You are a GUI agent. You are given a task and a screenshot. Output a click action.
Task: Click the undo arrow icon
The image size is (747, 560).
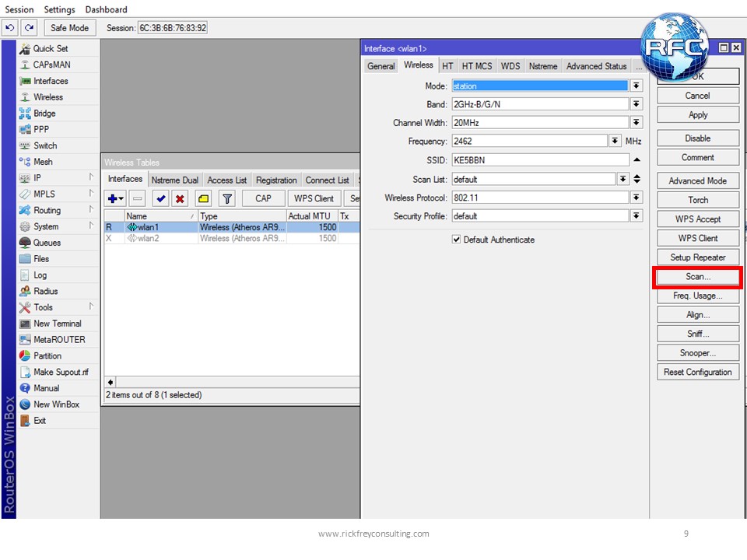pyautogui.click(x=10, y=28)
